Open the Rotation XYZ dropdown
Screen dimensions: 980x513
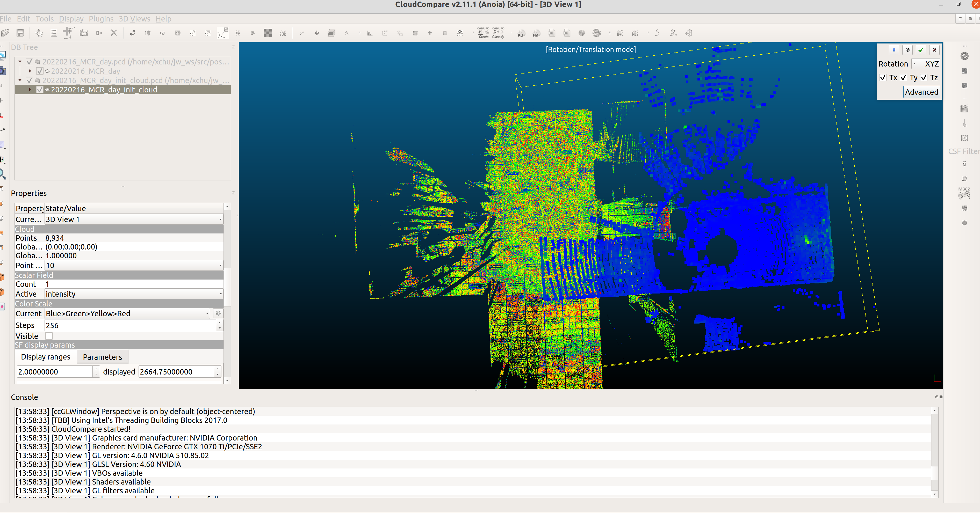point(926,64)
